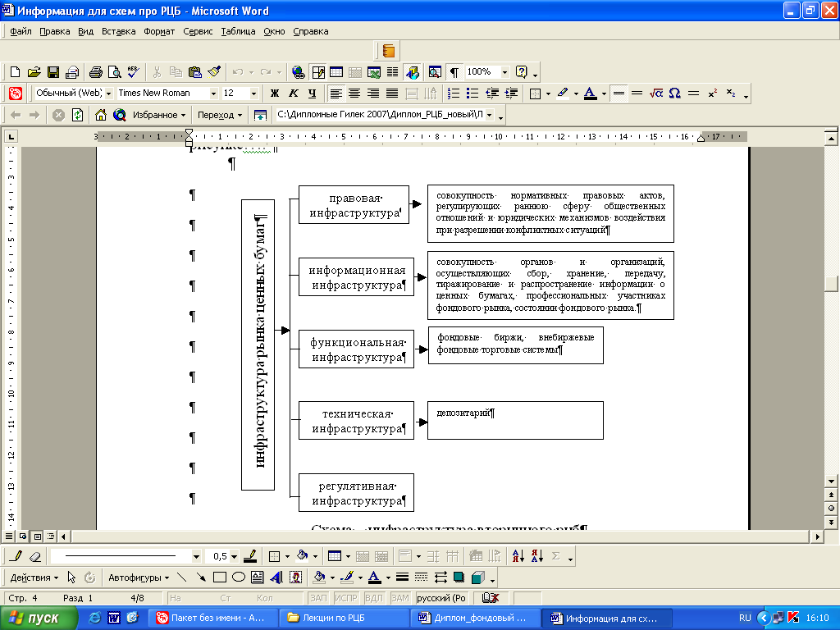Open the Файл menu
The width and height of the screenshot is (840, 630).
[x=21, y=31]
